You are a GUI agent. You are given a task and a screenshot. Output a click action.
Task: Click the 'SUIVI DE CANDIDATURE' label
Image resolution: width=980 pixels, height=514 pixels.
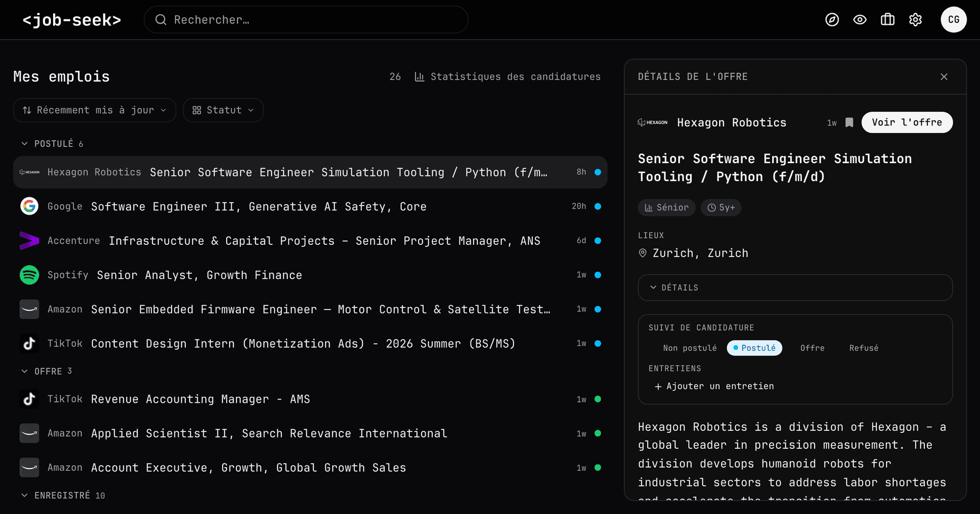click(x=701, y=327)
